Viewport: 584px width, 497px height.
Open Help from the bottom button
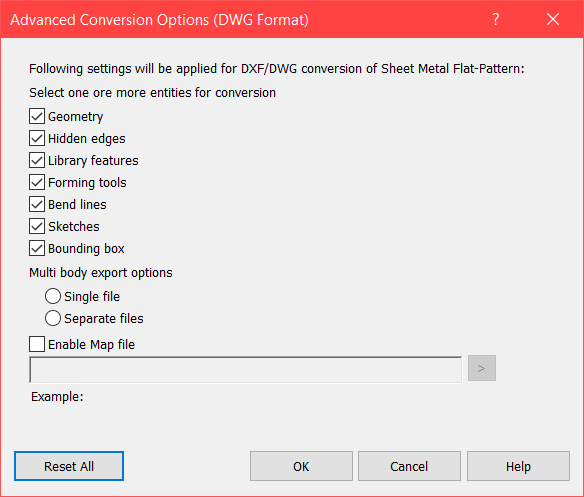point(518,466)
